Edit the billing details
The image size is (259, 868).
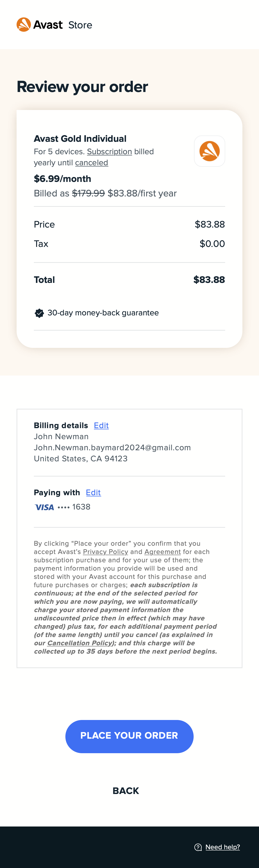pos(101,426)
